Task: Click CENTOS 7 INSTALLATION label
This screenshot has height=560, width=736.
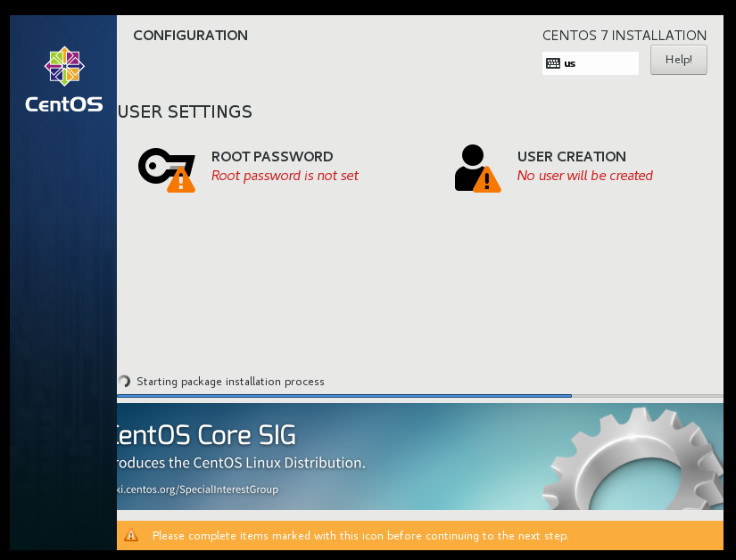Action: coord(624,36)
